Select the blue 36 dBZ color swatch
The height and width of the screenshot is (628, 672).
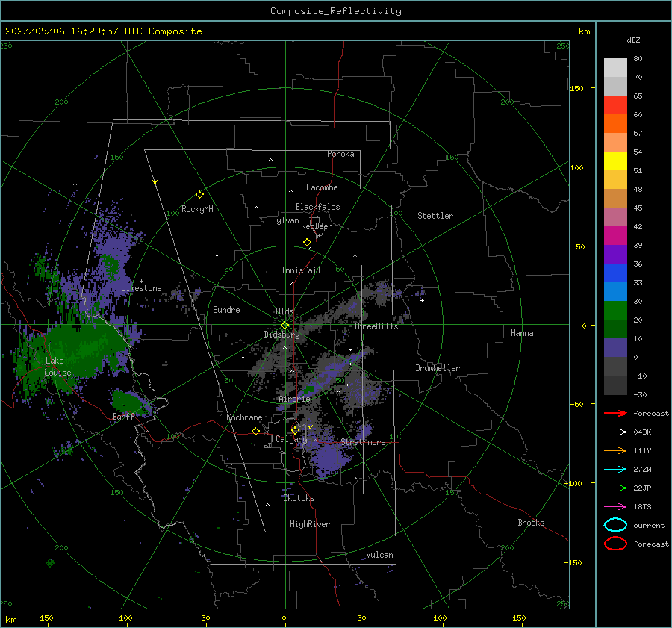(615, 273)
